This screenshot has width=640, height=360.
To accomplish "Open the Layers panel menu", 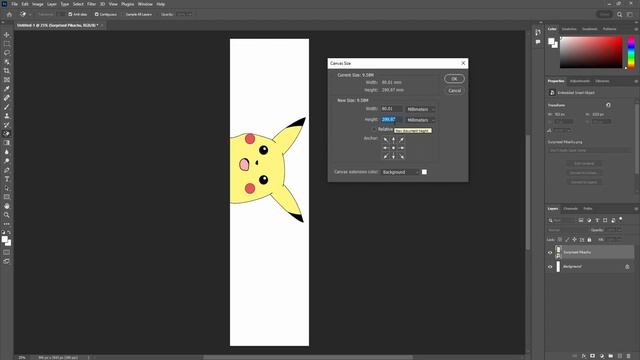I will pyautogui.click(x=636, y=209).
